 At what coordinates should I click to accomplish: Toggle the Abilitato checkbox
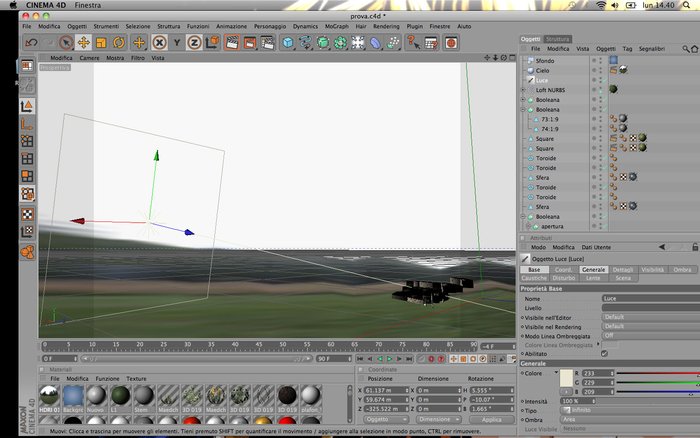pyautogui.click(x=604, y=354)
